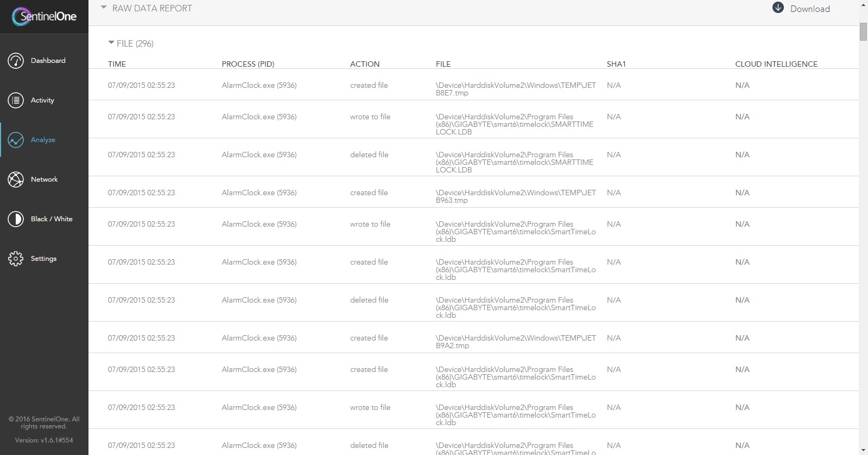Select the Black / White half-circle icon
Screen dimensions: 868x455
tap(16, 219)
